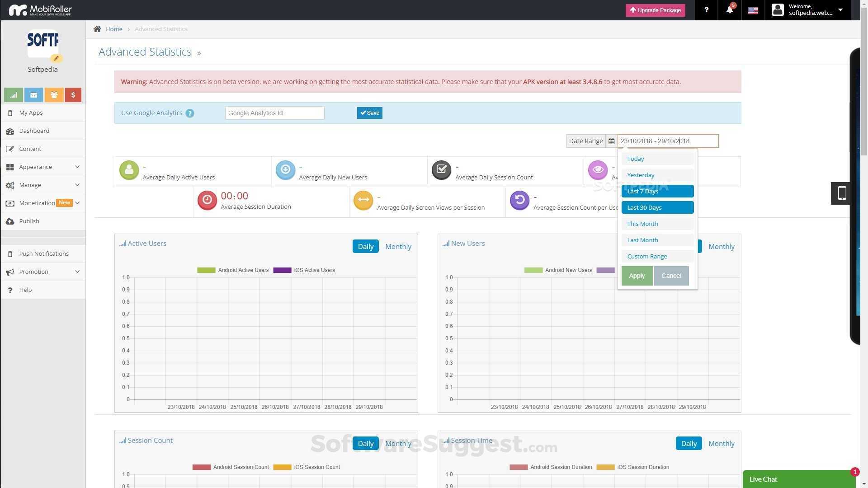Open the user account dropdown arrow

point(840,9)
